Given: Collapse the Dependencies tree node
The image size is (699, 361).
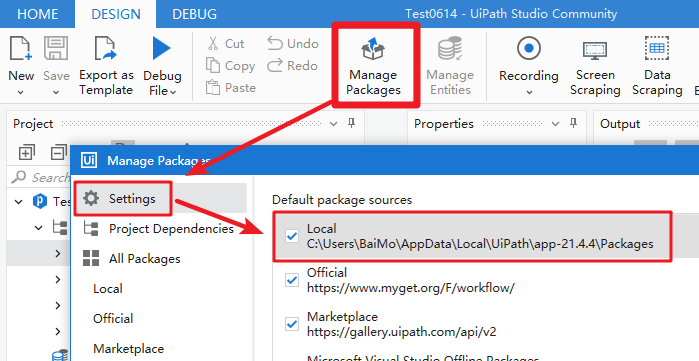Looking at the screenshot, I should (x=39, y=228).
